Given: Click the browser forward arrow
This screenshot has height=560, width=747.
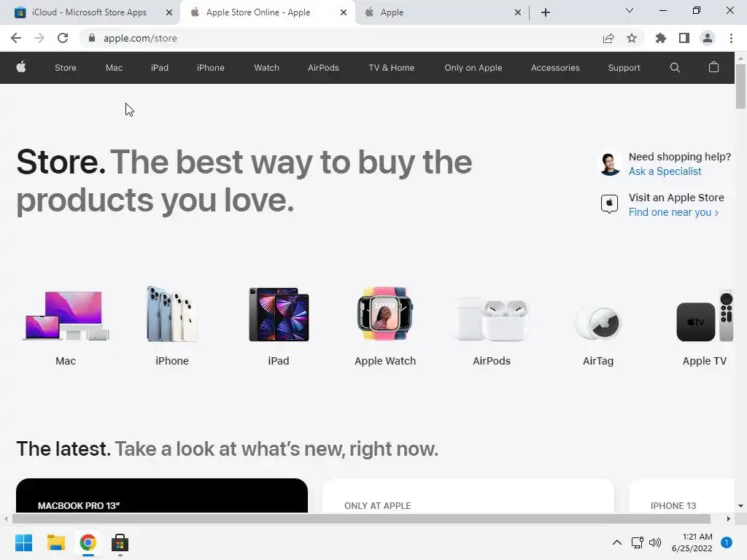Looking at the screenshot, I should pos(39,38).
